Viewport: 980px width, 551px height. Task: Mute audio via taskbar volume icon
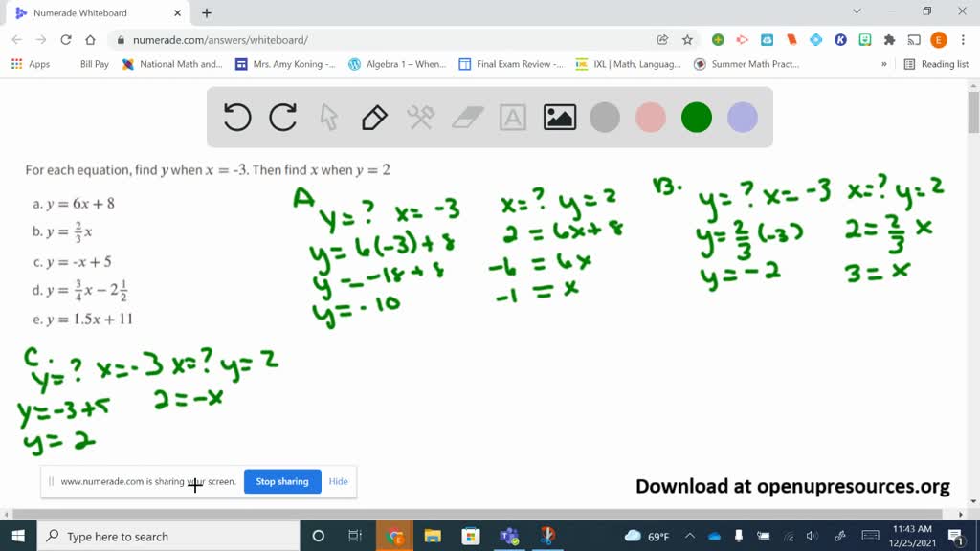[x=813, y=536]
